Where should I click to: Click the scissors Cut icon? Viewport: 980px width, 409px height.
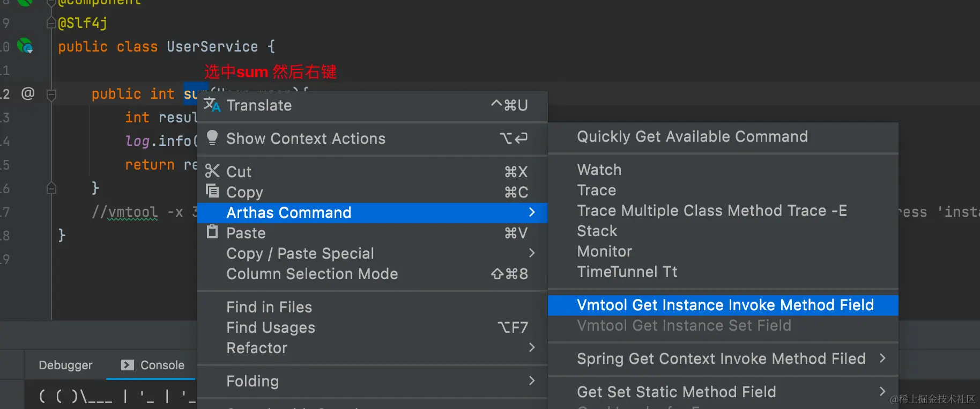[x=212, y=171]
